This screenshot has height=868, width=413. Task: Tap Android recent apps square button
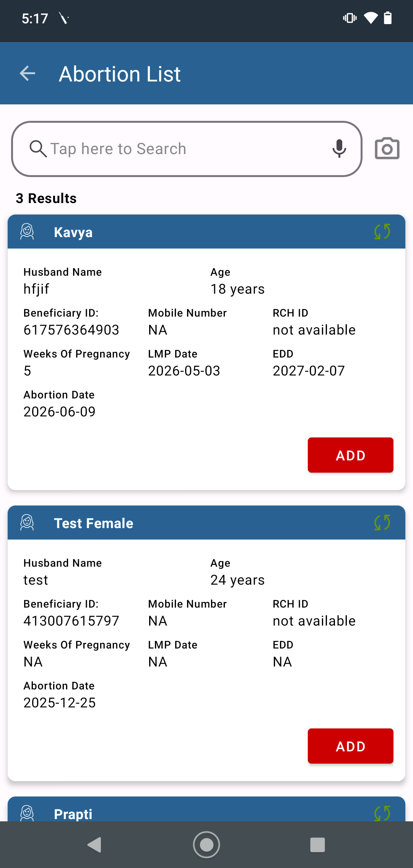317,845
